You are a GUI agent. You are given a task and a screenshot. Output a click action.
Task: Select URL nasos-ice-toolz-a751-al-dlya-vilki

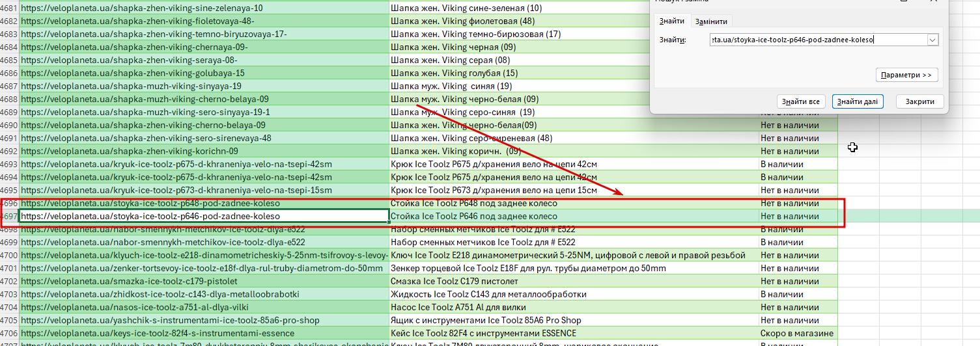click(x=204, y=307)
